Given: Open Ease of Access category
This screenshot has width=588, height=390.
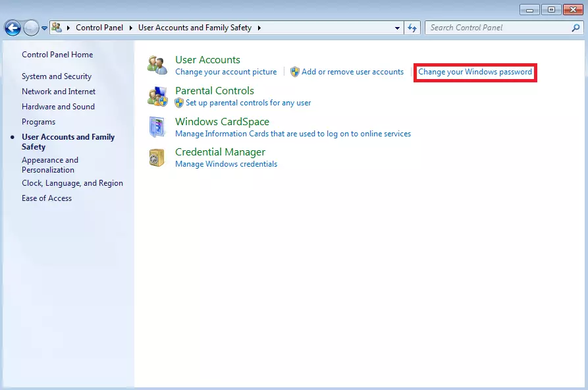Looking at the screenshot, I should pos(47,198).
